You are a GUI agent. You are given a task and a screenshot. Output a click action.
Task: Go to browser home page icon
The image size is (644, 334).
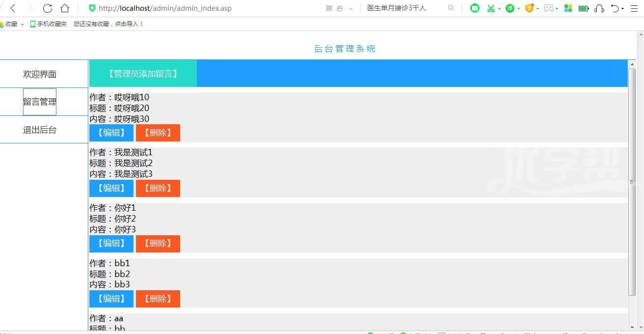[65, 8]
